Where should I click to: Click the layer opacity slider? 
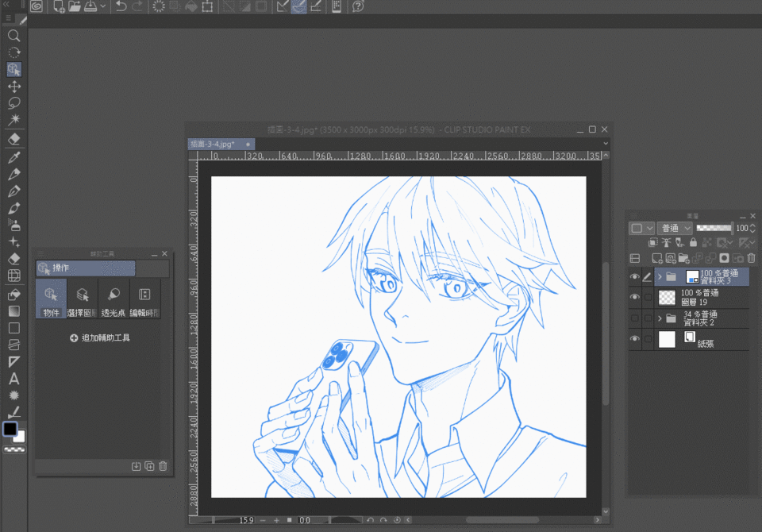pyautogui.click(x=714, y=228)
